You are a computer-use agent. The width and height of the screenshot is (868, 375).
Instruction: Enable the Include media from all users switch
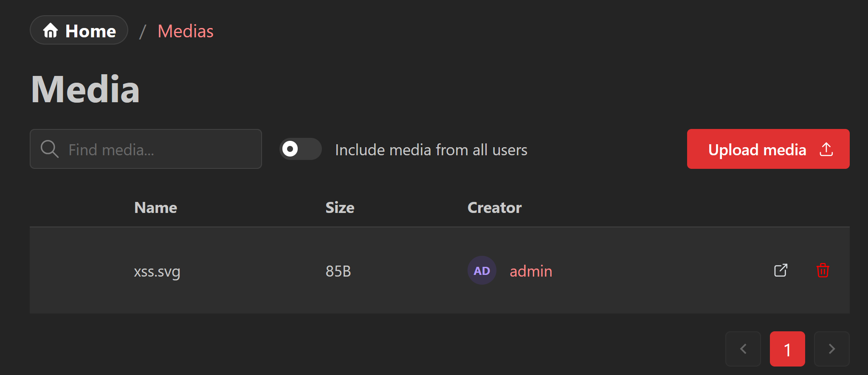pos(300,149)
